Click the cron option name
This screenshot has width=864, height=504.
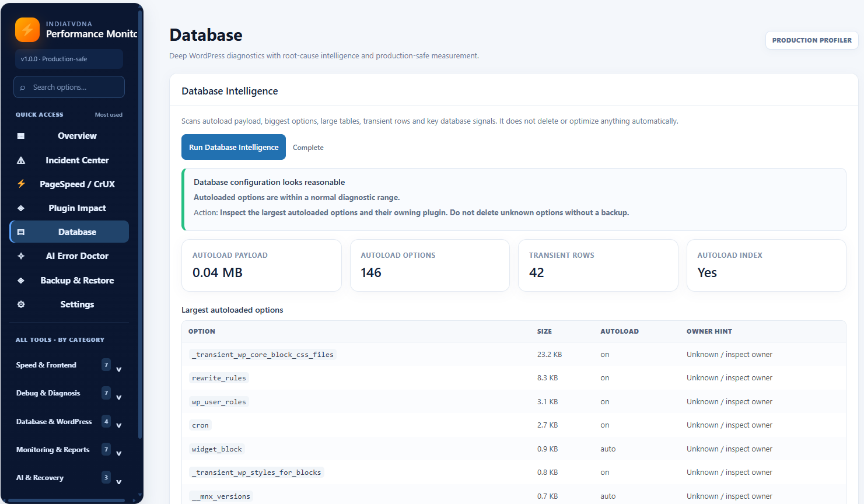click(200, 425)
